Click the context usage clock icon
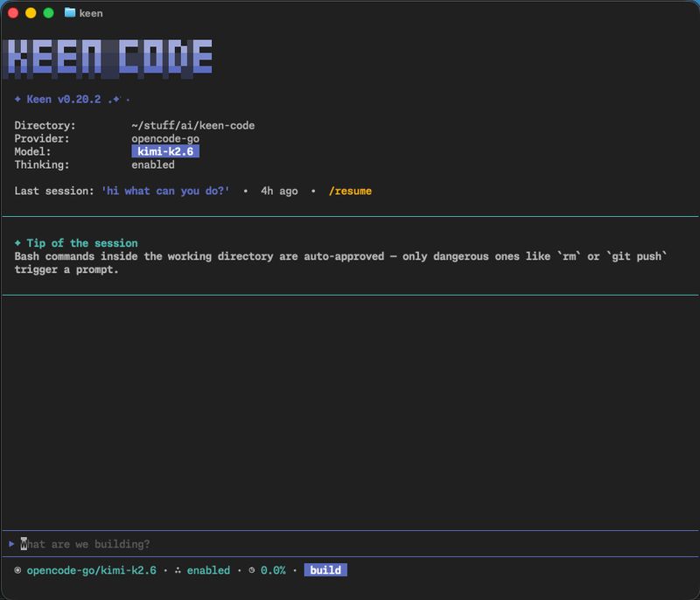Viewport: 700px width, 600px height. pyautogui.click(x=252, y=570)
